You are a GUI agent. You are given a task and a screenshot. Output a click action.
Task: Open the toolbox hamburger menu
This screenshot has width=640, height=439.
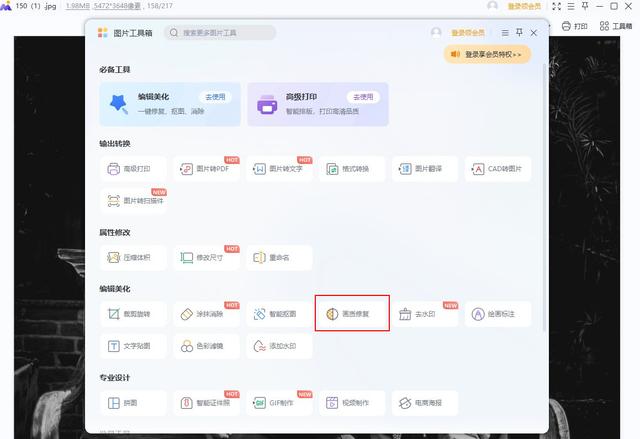505,33
